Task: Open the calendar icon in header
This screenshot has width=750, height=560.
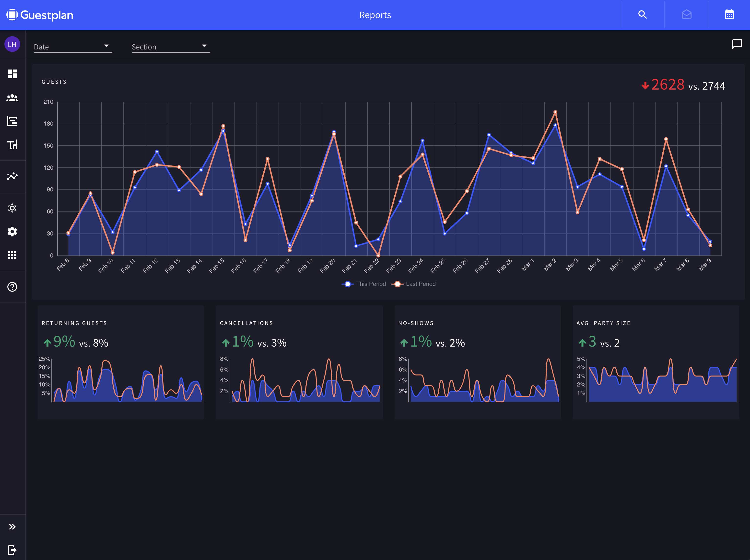Action: click(729, 15)
